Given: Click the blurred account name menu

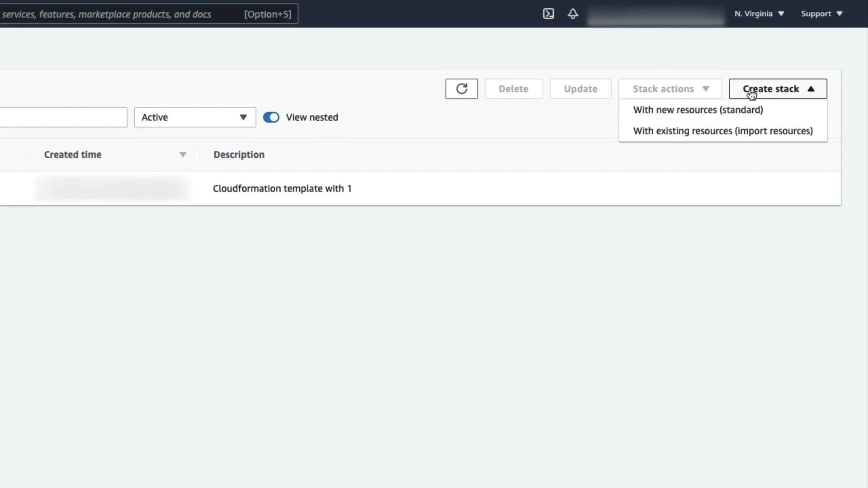Looking at the screenshot, I should pos(656,16).
